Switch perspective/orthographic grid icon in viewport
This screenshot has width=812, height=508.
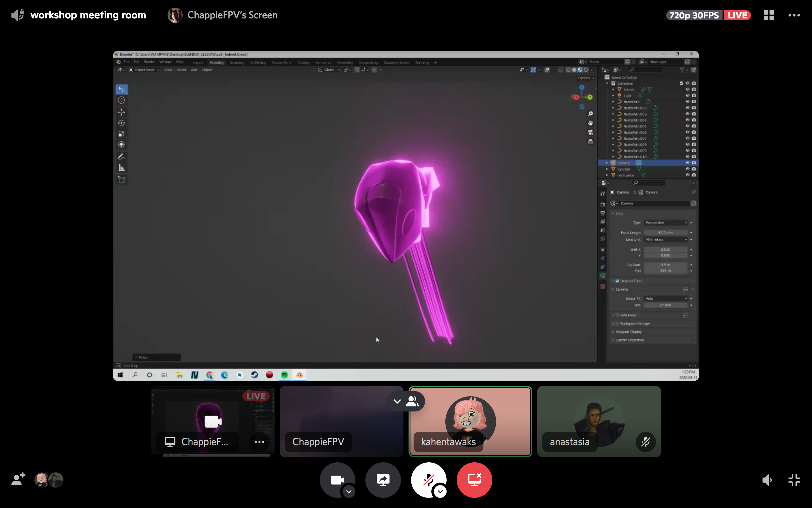click(590, 142)
